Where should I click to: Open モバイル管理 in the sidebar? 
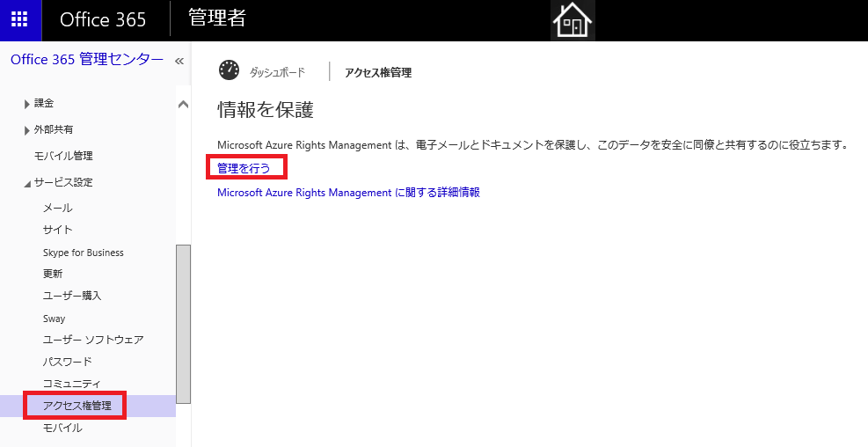(x=63, y=156)
